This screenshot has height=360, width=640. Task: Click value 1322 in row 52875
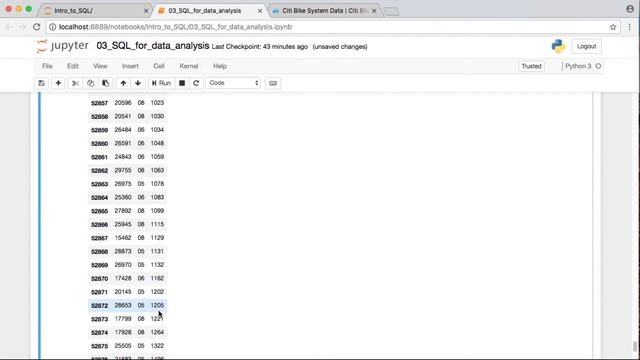click(157, 346)
